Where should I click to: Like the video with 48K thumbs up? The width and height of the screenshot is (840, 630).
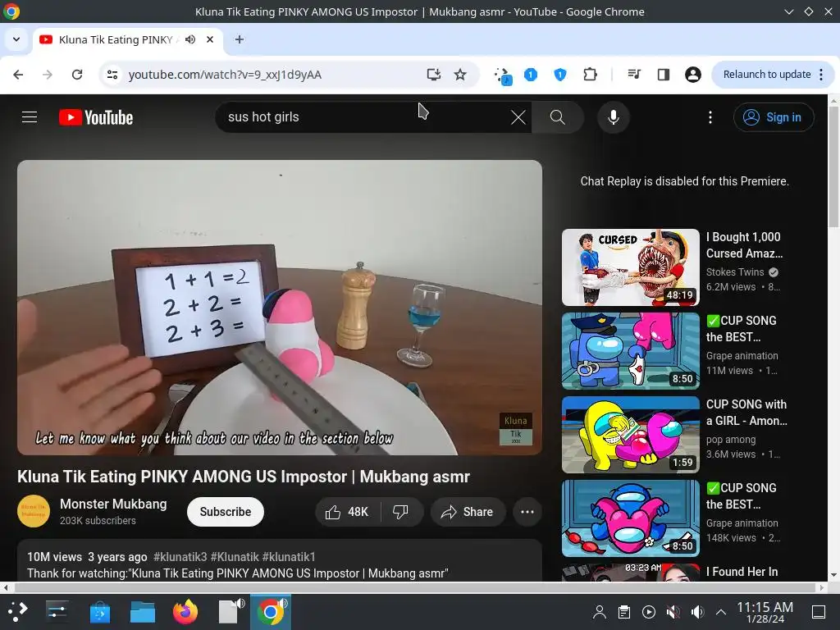coord(347,512)
